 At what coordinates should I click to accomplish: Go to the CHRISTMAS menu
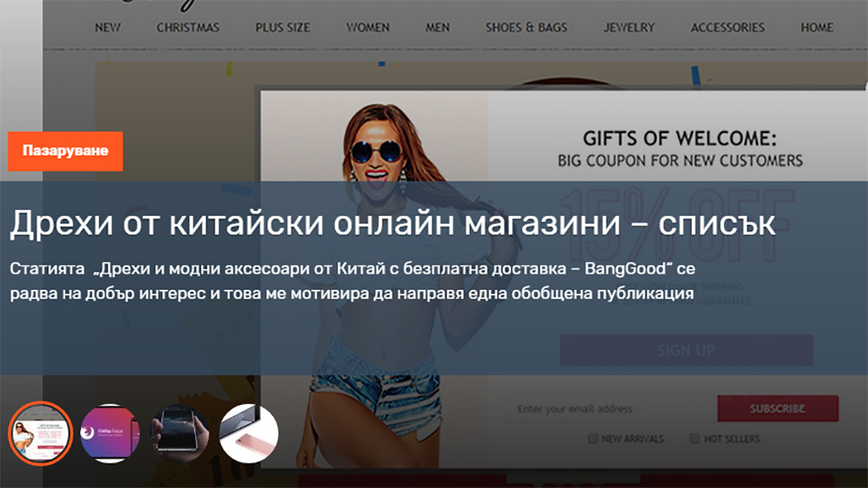(187, 27)
